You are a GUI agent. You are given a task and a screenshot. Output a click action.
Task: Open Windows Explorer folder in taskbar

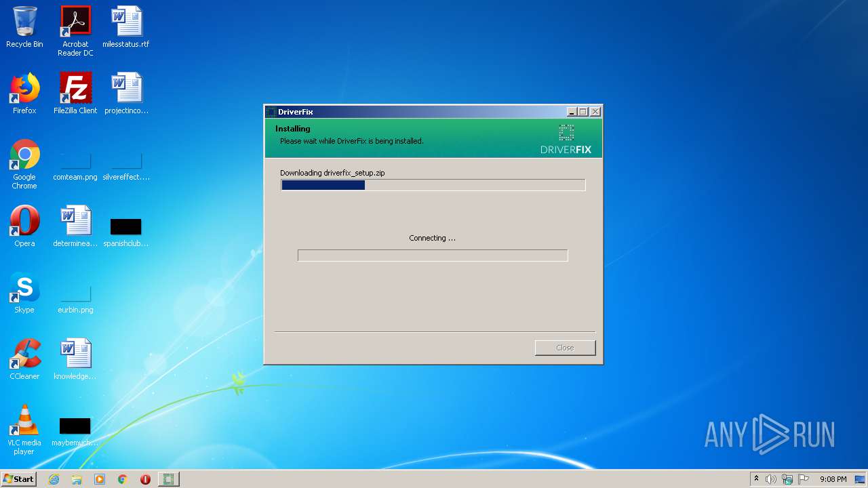pos(77,479)
